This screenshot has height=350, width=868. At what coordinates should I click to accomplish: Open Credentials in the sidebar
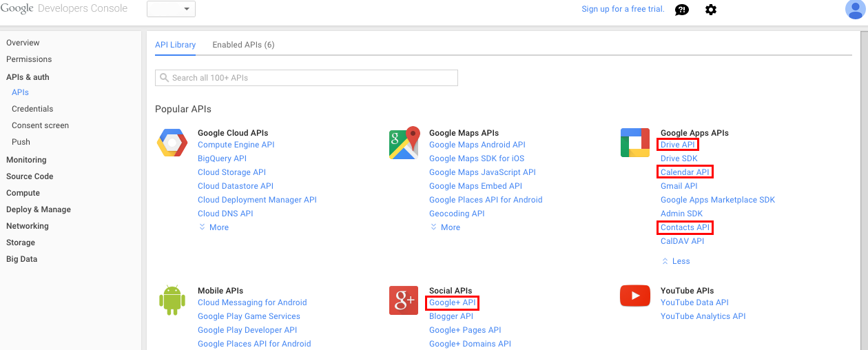(x=32, y=109)
